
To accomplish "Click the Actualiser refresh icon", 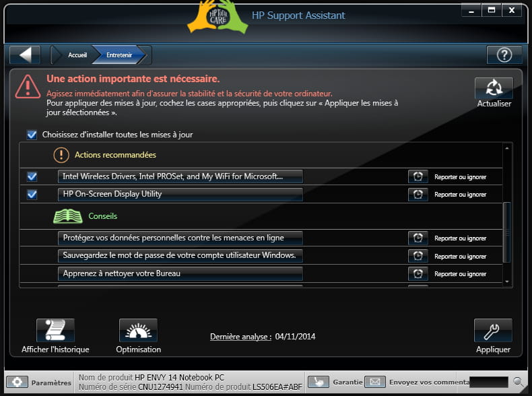I will click(x=494, y=88).
